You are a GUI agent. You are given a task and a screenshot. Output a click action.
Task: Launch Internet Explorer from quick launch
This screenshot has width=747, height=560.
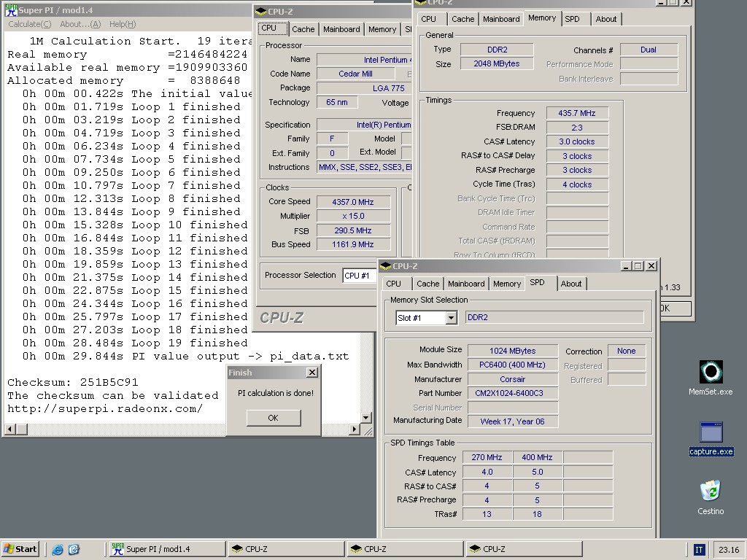(x=58, y=550)
